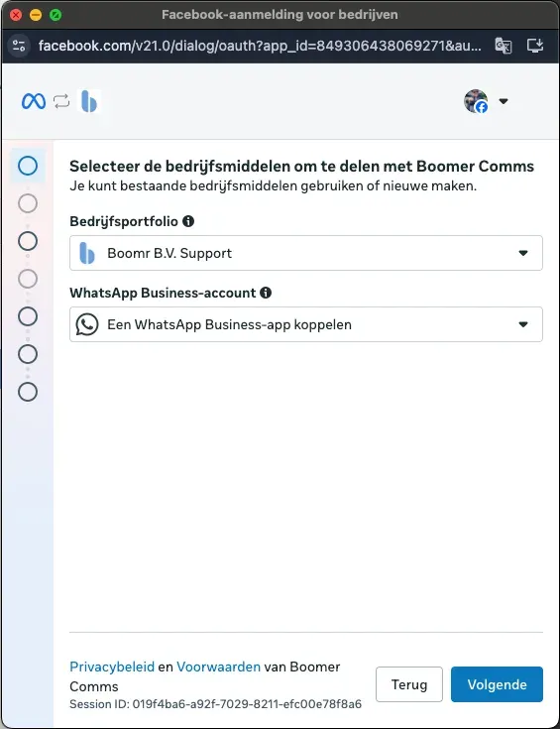Open the 'Een WhatsApp Business-app koppelen' dropdown
This screenshot has height=729, width=560.
(x=306, y=324)
